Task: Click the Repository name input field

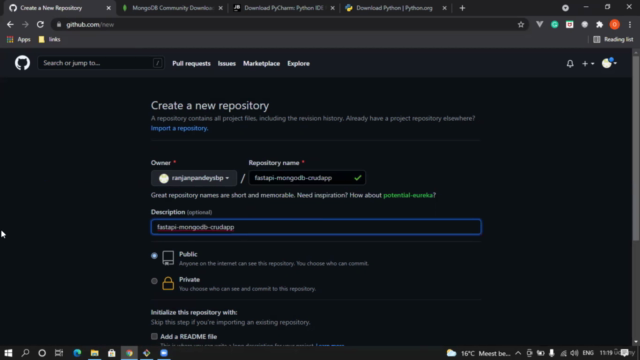Action: click(x=307, y=178)
